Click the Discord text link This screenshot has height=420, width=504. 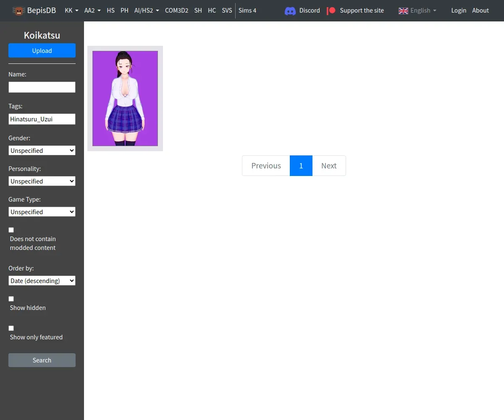coord(310,10)
